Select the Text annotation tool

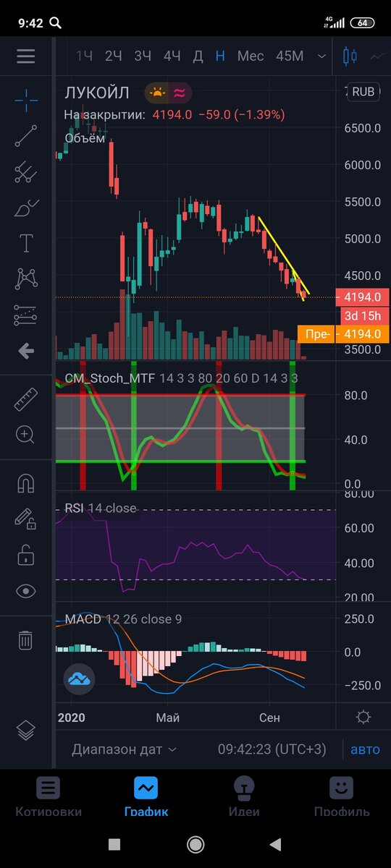tap(26, 243)
